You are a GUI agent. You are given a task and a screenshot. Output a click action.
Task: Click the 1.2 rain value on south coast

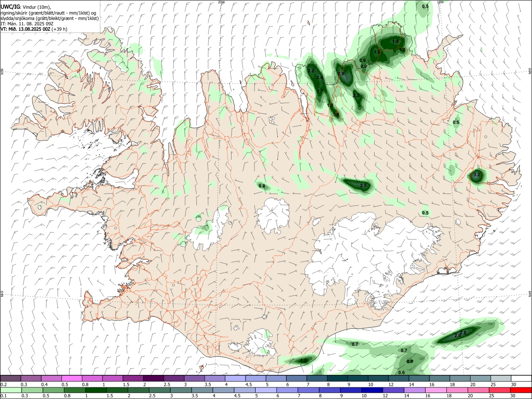303,361
